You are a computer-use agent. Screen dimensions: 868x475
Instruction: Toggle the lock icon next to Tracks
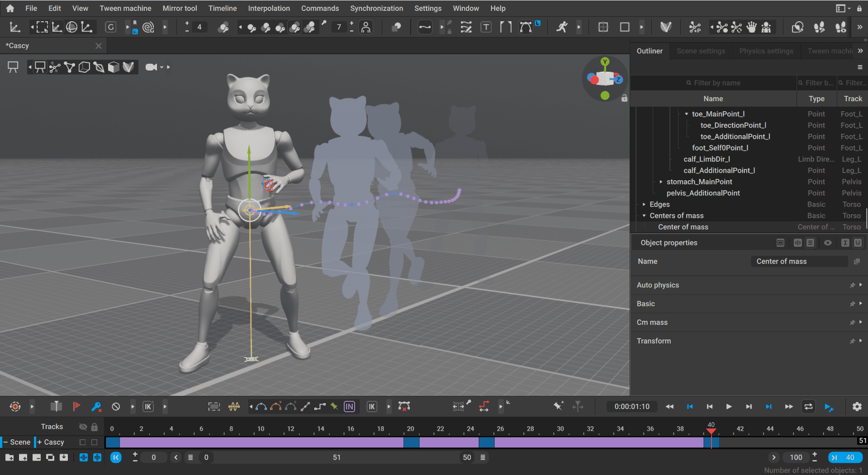point(94,426)
